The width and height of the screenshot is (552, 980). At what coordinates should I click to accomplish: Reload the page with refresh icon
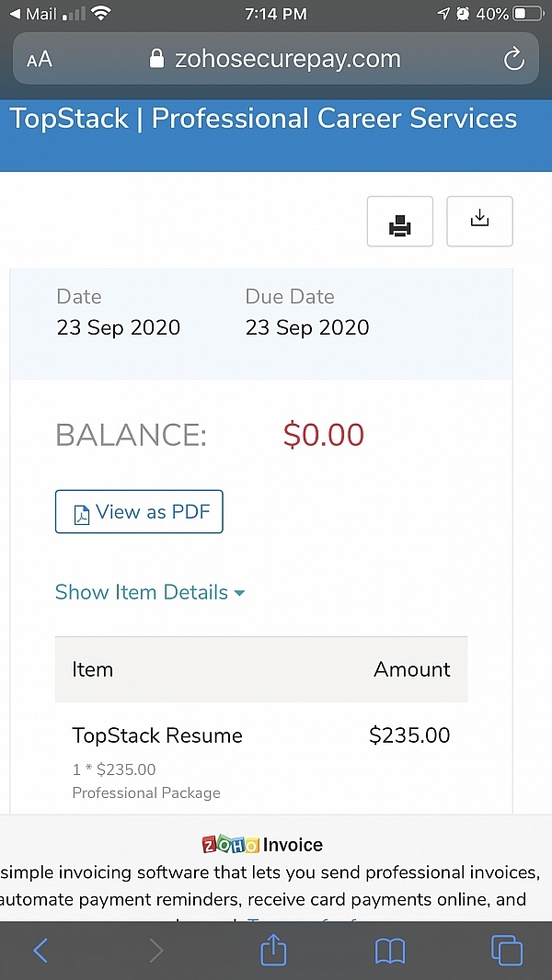coord(514,60)
